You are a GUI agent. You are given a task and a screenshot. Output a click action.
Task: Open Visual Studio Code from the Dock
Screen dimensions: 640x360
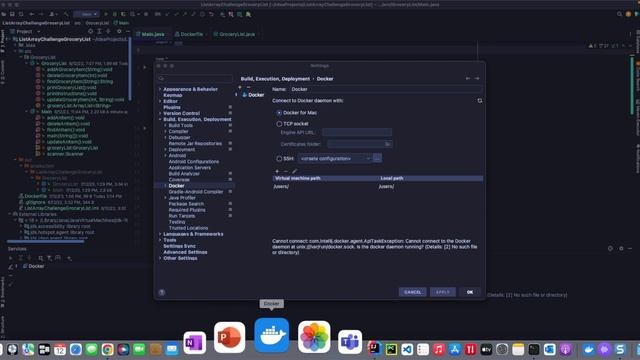pos(407,349)
